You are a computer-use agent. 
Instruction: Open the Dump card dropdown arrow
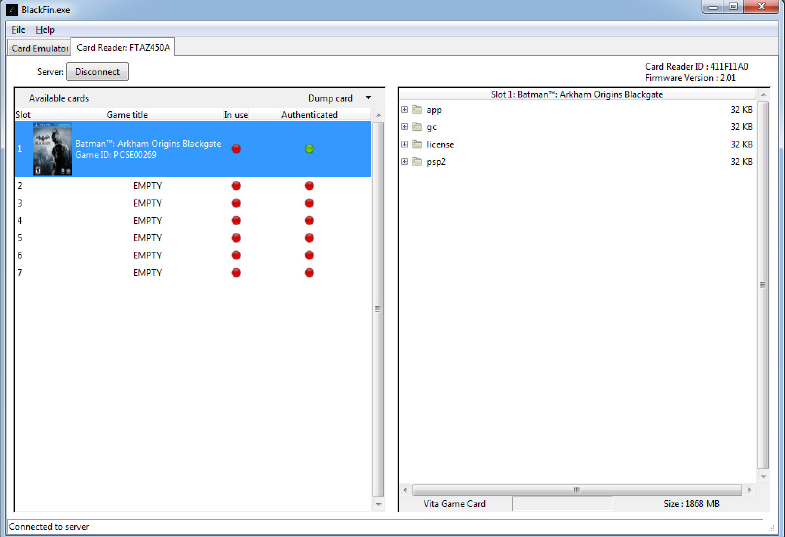pos(368,98)
